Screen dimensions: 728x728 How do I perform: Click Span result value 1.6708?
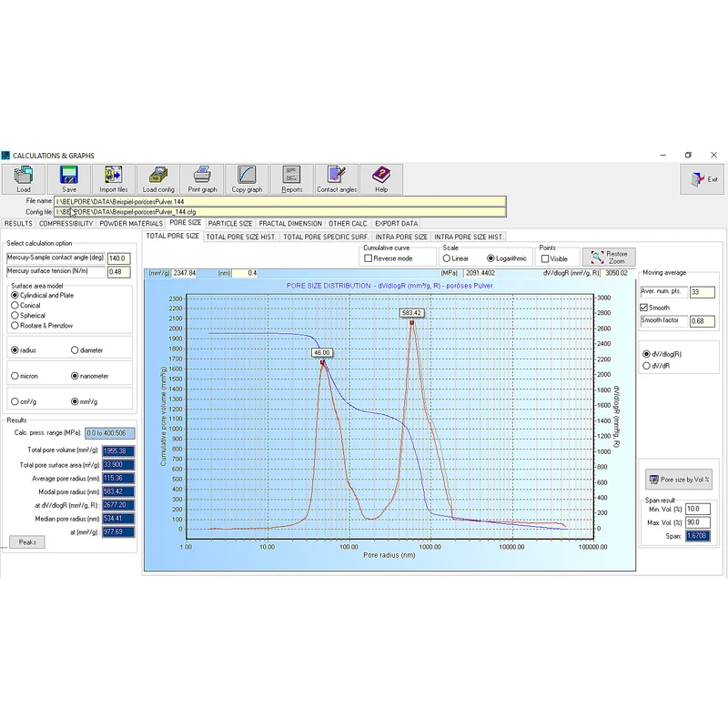coord(698,536)
